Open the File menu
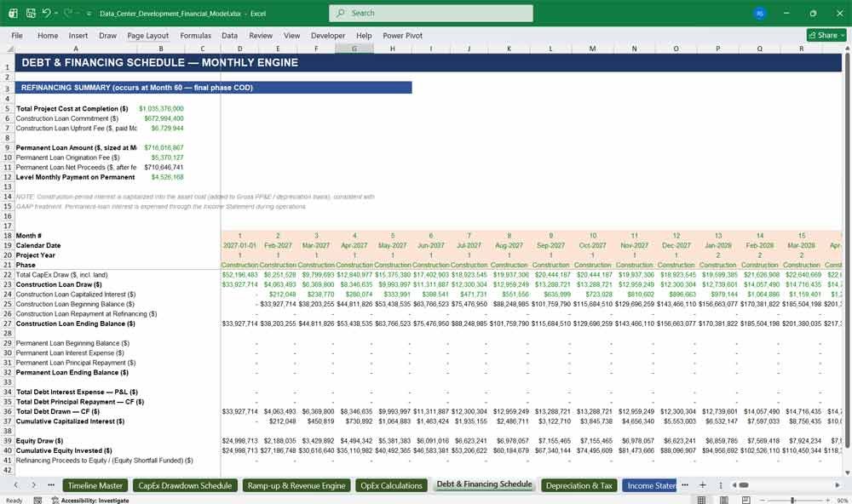 [17, 35]
